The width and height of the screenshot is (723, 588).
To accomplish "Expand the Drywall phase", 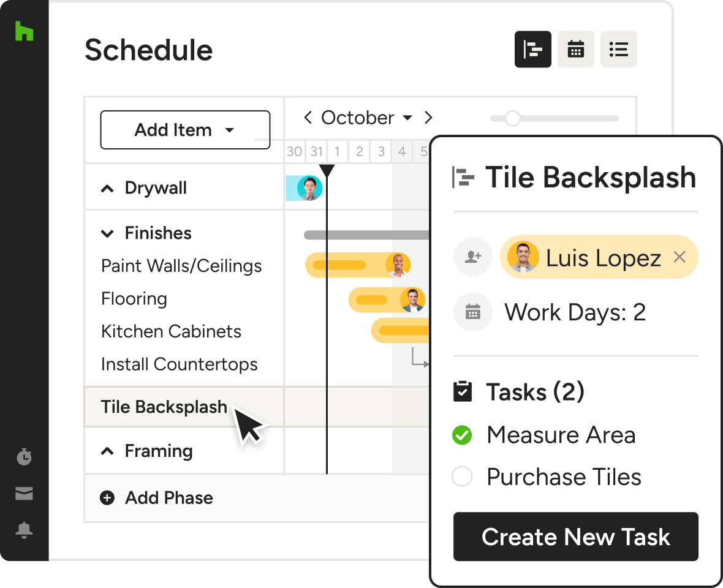I will 107,189.
